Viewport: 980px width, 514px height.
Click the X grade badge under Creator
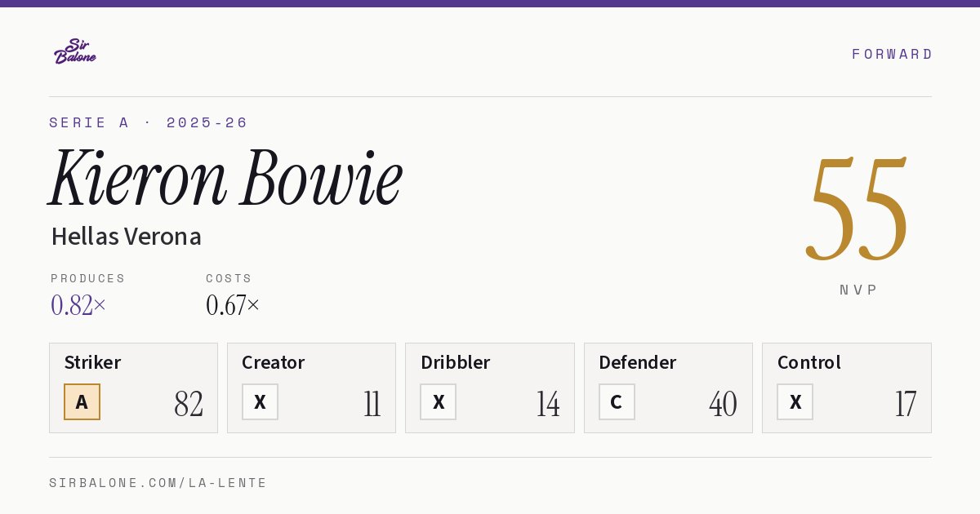point(260,402)
